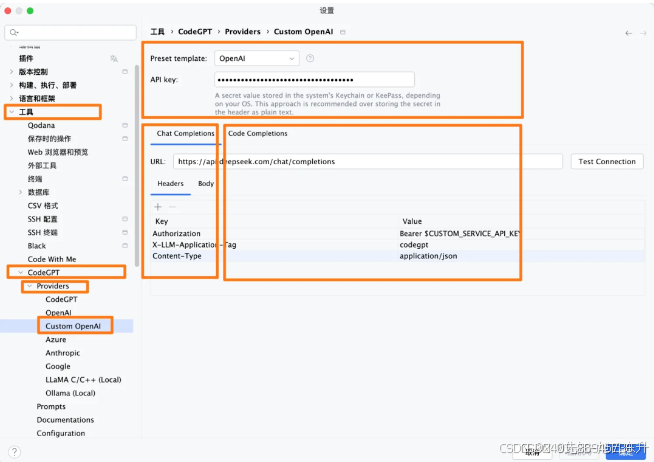The image size is (654, 462).
Task: Collapse the 工具 section
Action: (x=11, y=112)
